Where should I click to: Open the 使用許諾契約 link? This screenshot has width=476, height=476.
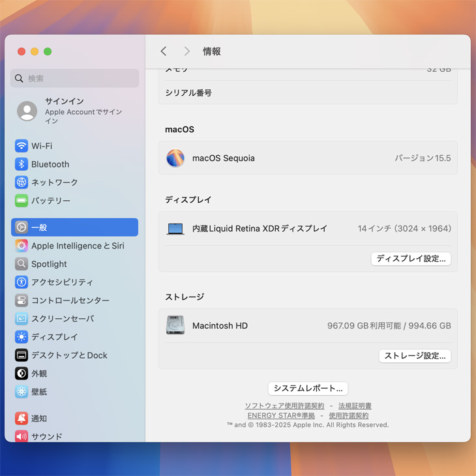348,415
